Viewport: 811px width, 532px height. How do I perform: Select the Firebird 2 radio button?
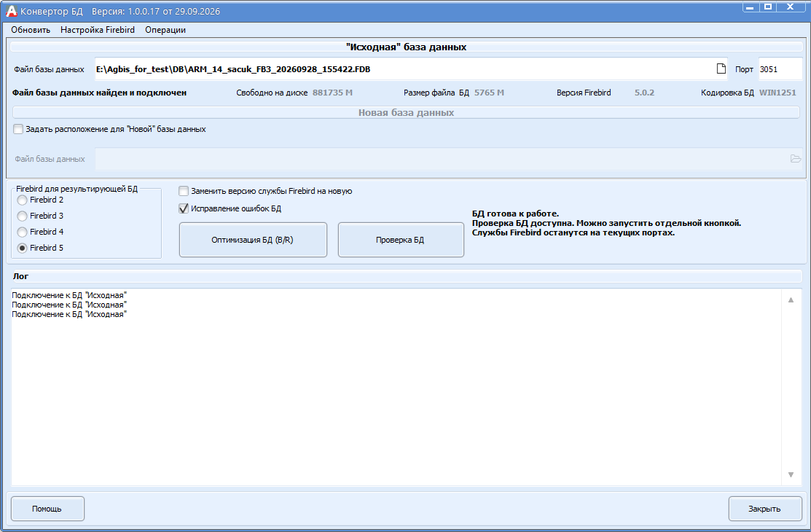[x=23, y=200]
